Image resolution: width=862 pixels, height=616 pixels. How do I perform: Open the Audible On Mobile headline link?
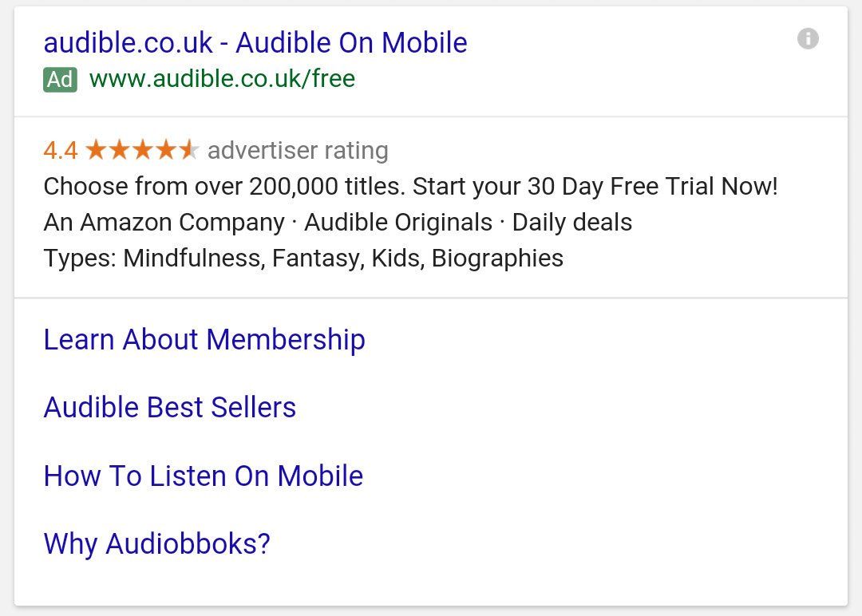tap(255, 42)
